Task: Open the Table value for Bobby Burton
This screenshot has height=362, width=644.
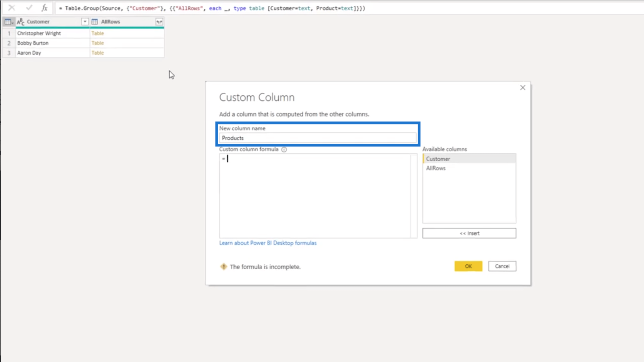Action: 98,43
